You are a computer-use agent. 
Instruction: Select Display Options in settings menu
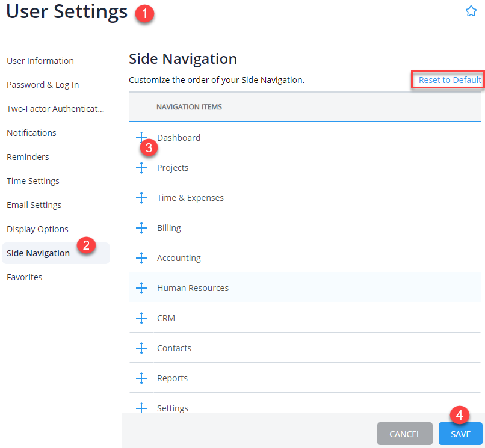tap(37, 229)
